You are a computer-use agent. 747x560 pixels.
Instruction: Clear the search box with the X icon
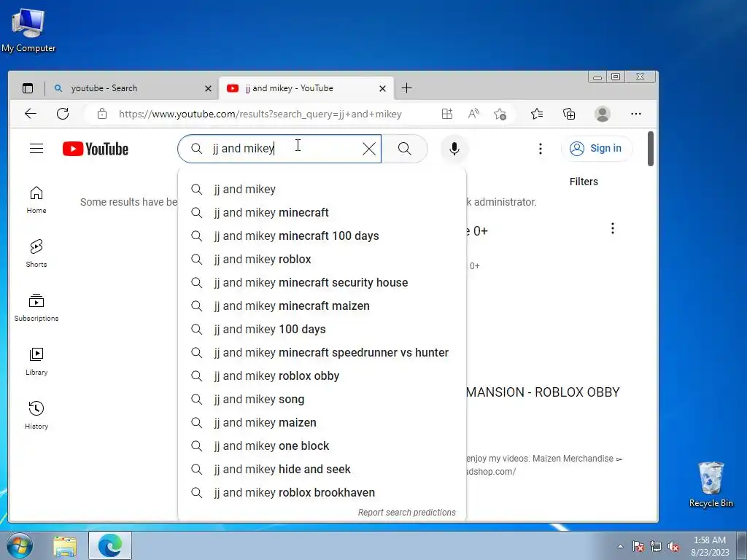[x=368, y=149]
